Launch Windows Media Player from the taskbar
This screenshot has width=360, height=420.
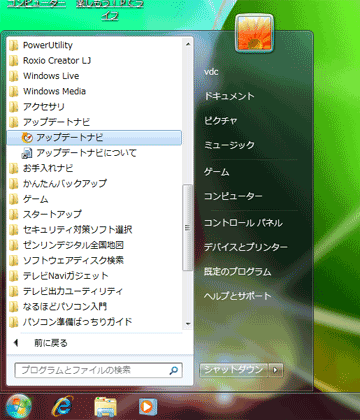(148, 407)
